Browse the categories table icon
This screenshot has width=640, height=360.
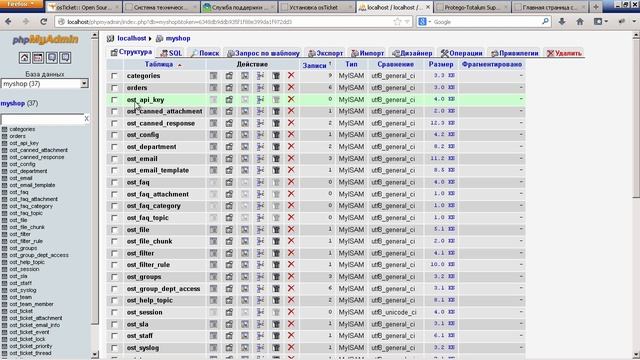pyautogui.click(x=213, y=76)
